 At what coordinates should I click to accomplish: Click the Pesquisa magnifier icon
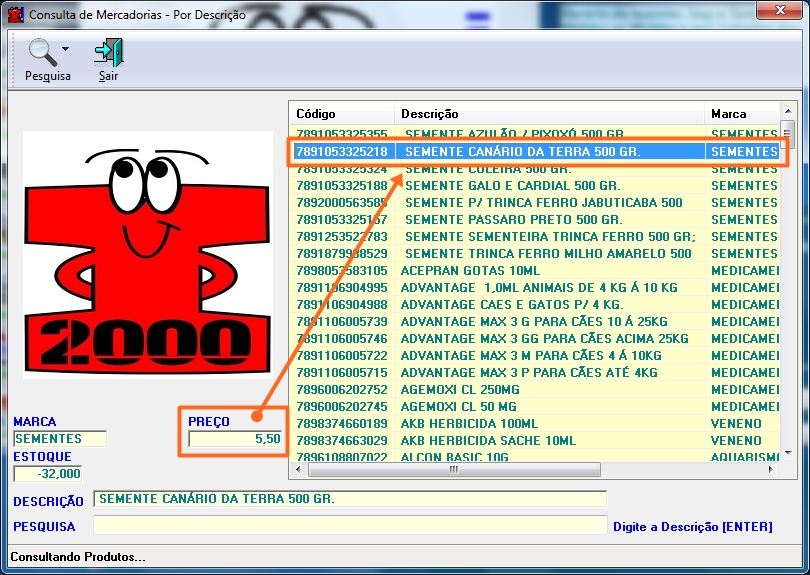pyautogui.click(x=42, y=52)
